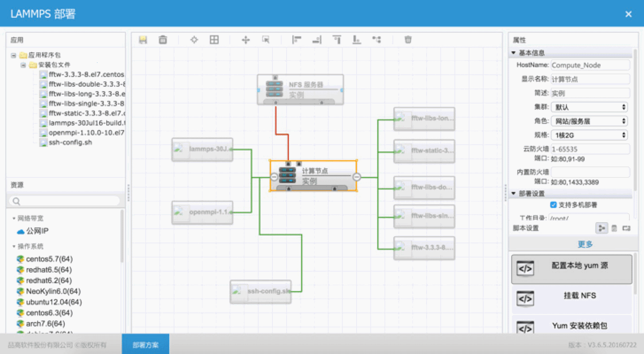Click the search magnifier icon in 资源 panel

17,201
